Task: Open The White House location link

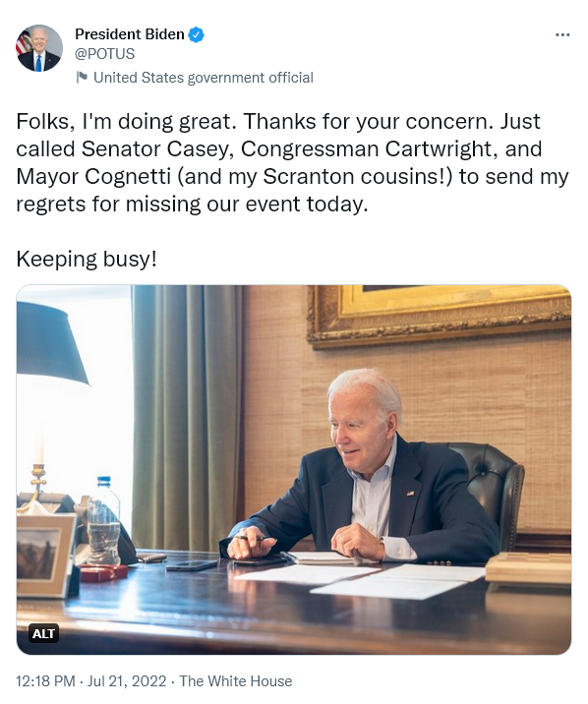Action: (x=236, y=681)
